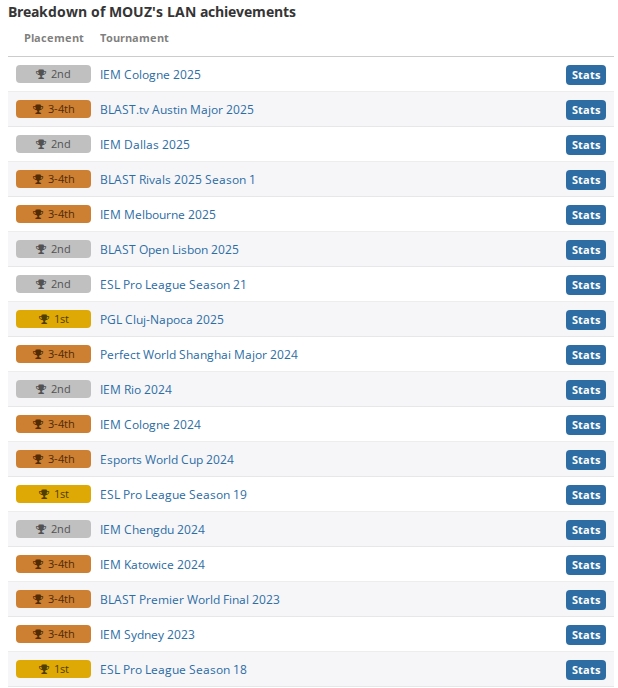618x688 pixels.
Task: Open the IEM Melbourne 2025 link
Action: [158, 215]
